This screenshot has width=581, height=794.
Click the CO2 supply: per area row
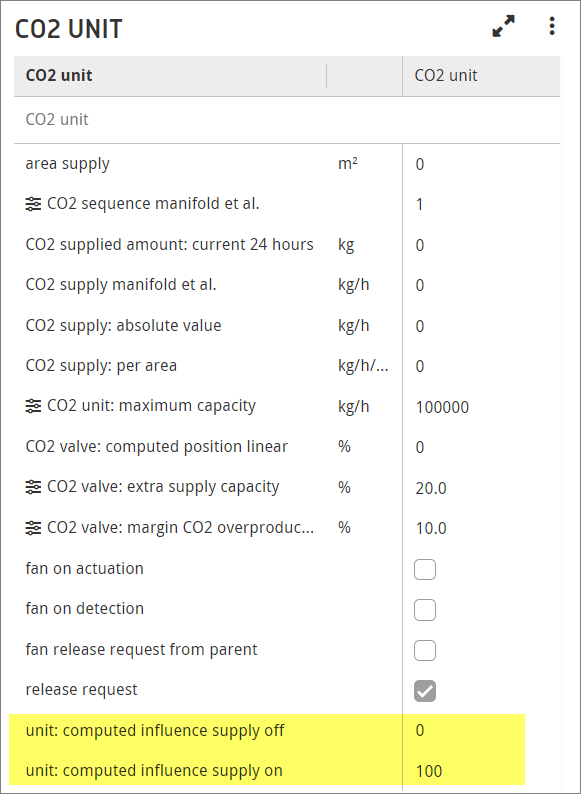pos(287,366)
